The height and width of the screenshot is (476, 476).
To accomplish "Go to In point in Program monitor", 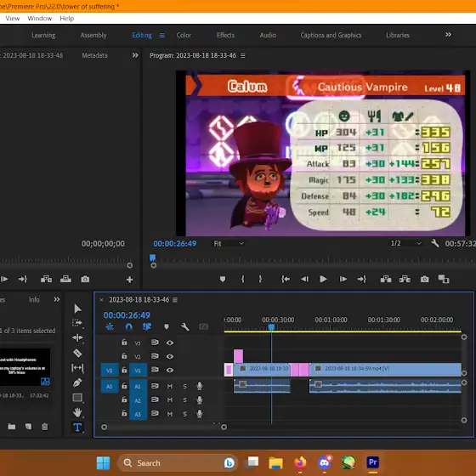I will (x=286, y=279).
